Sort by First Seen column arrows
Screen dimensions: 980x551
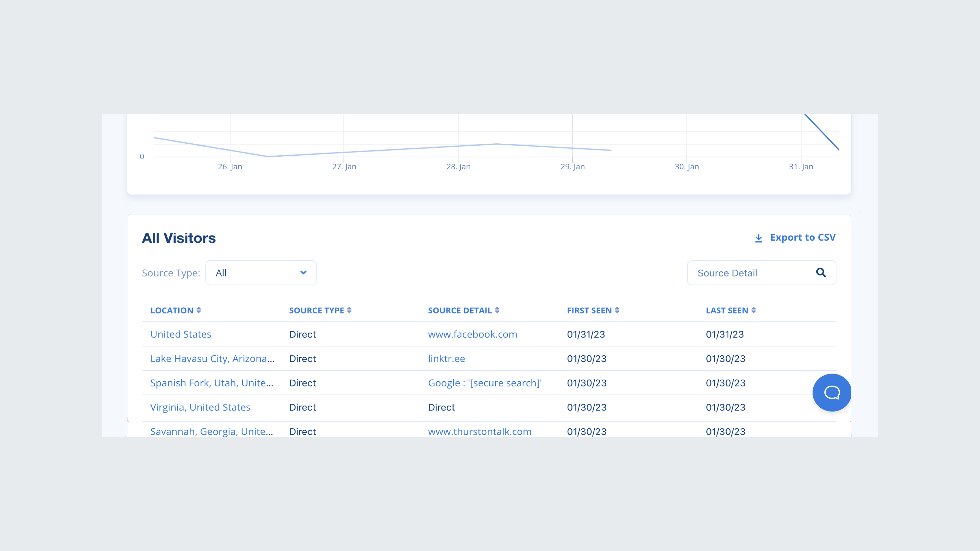click(617, 310)
